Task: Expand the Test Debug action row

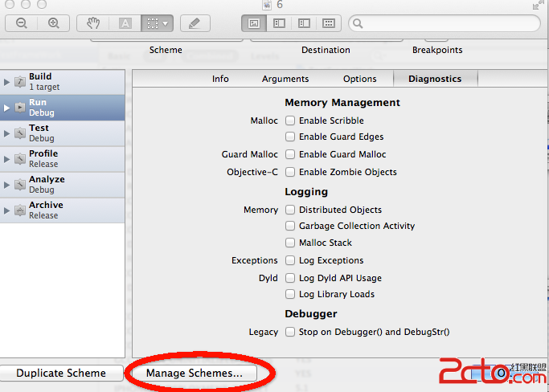Action: tap(6, 133)
